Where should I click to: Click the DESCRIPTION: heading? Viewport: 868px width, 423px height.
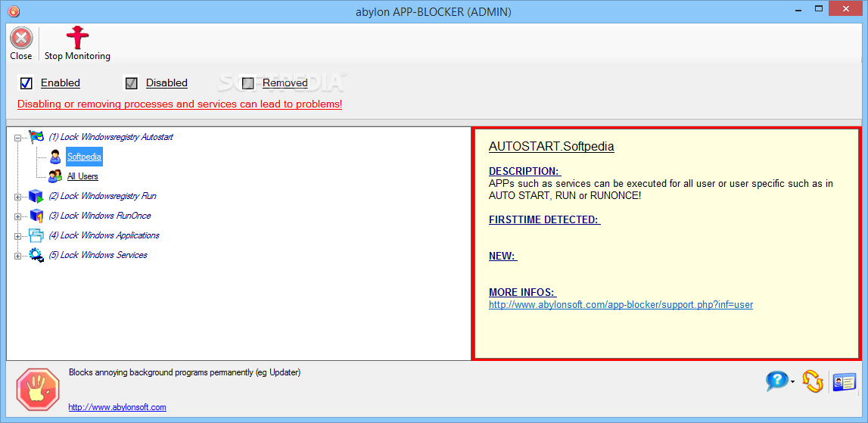click(x=524, y=171)
